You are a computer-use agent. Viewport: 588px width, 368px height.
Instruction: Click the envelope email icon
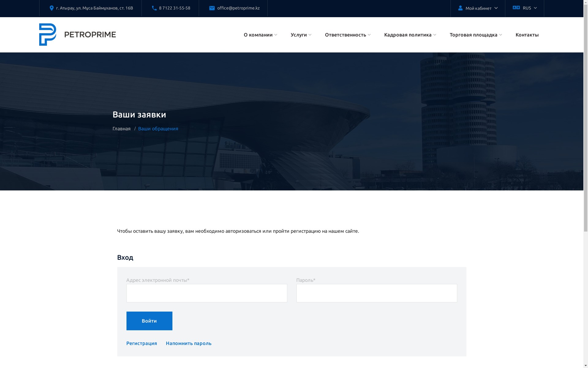tap(212, 8)
